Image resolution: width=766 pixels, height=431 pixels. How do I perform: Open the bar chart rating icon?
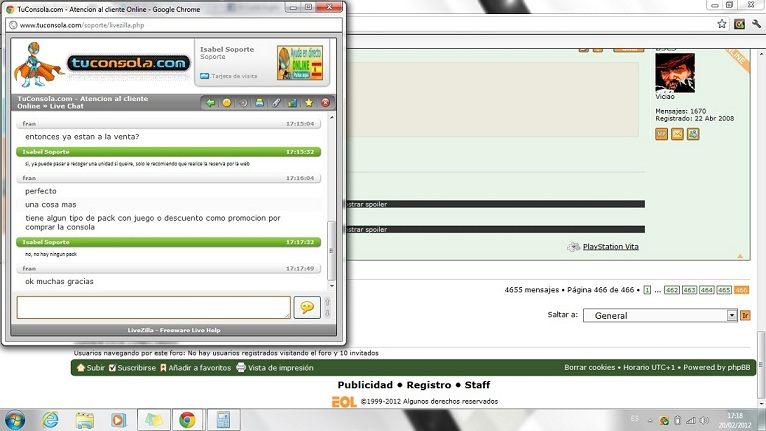tap(292, 103)
